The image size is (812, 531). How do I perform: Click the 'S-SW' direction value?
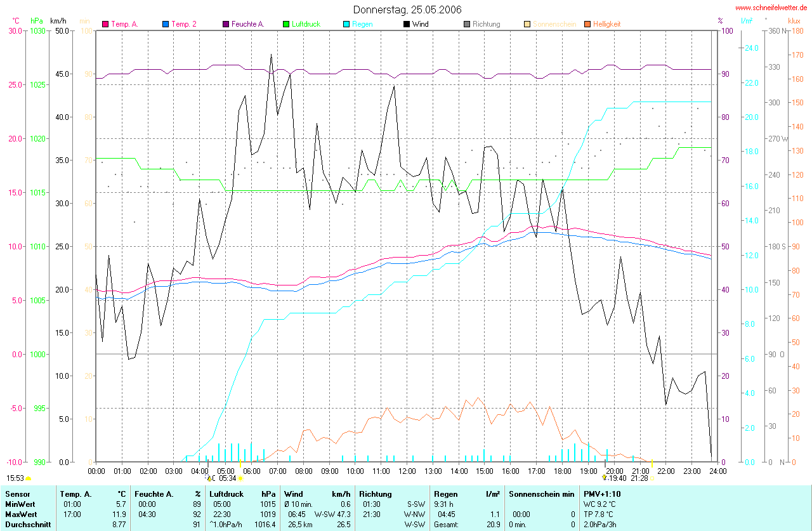click(416, 504)
